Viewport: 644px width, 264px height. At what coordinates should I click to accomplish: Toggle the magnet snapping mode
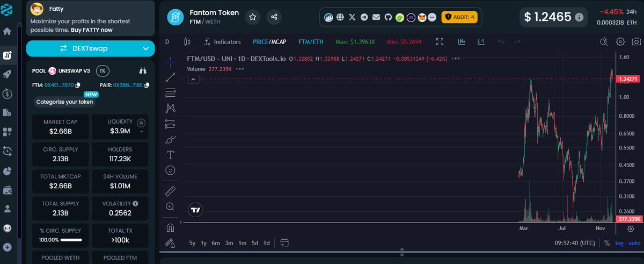tap(170, 227)
